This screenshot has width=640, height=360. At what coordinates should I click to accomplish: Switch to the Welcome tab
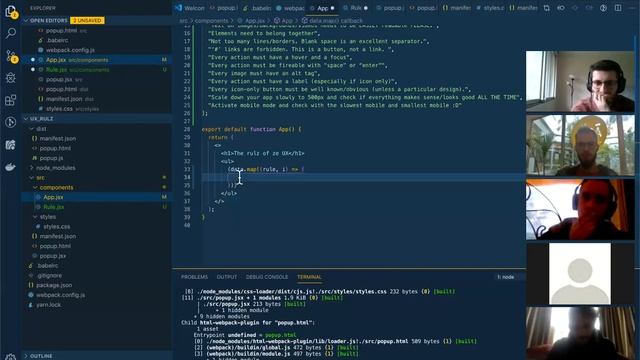coord(190,8)
